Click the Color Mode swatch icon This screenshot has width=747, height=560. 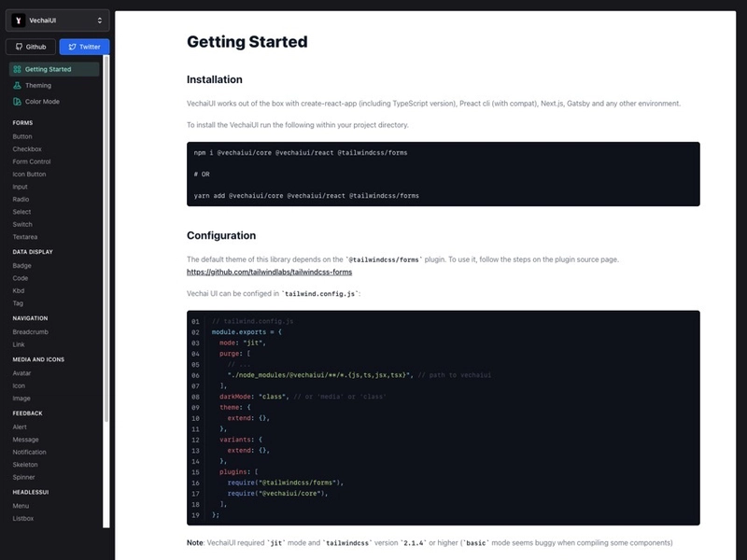17,102
